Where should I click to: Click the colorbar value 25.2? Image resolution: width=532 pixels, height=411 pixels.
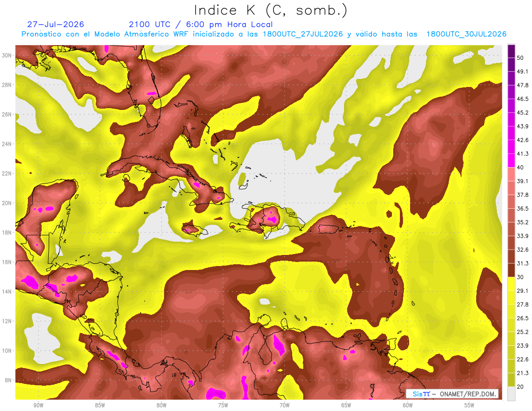pos(522,332)
